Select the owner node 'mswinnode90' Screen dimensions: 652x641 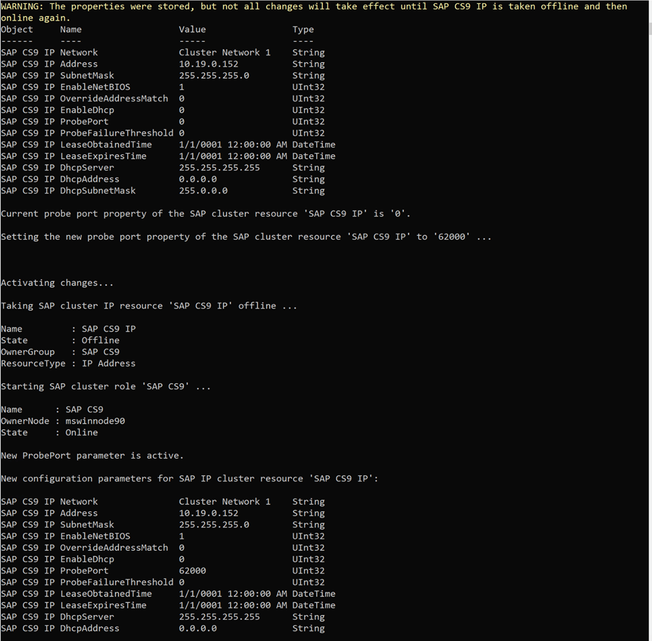pos(95,421)
